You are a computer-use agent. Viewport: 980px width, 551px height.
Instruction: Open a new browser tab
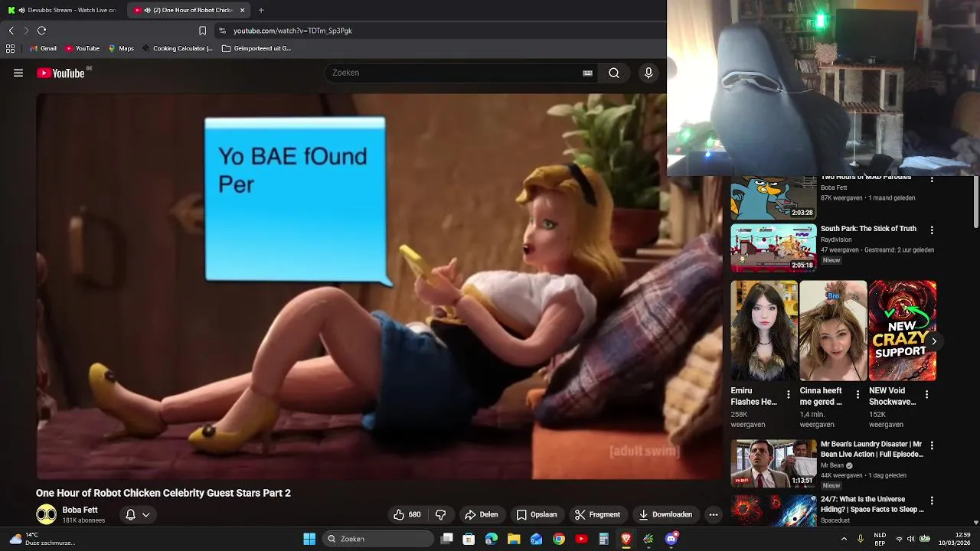click(261, 10)
